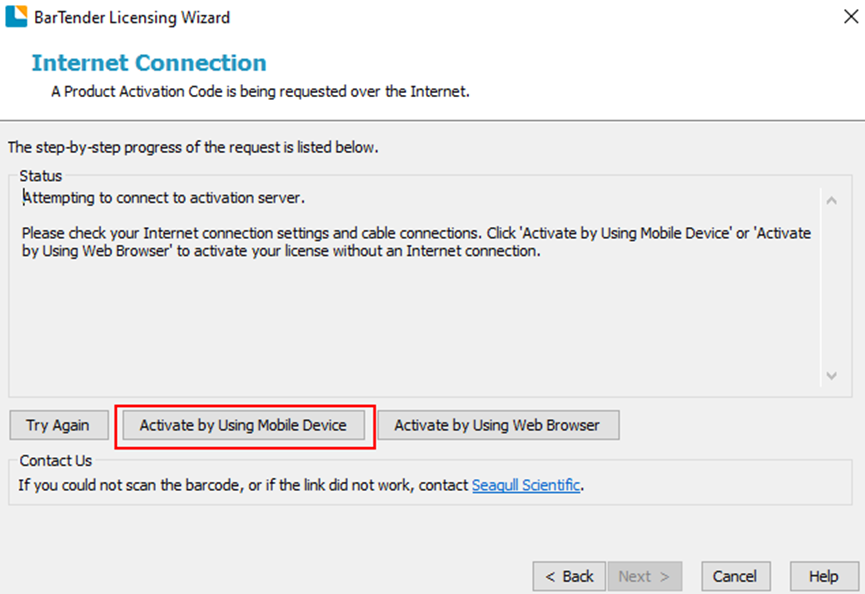865x594 pixels.
Task: Go back with the Back button
Action: [x=569, y=576]
